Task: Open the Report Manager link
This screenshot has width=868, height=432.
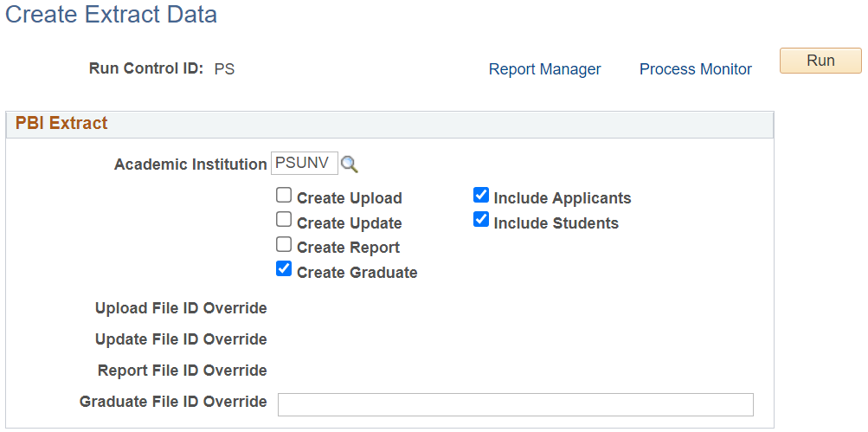Action: coord(544,69)
